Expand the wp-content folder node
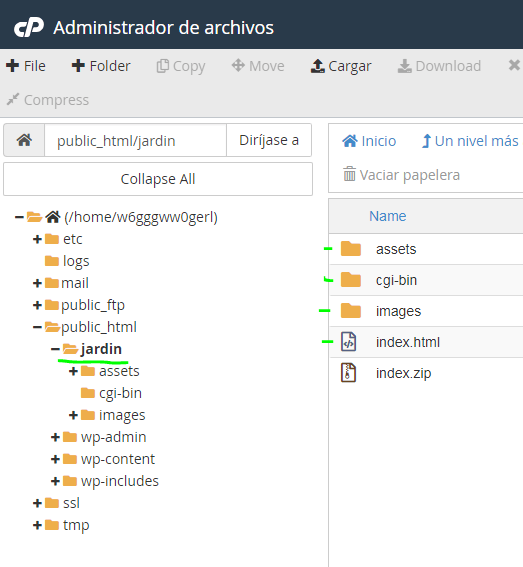The image size is (523, 567). point(55,459)
